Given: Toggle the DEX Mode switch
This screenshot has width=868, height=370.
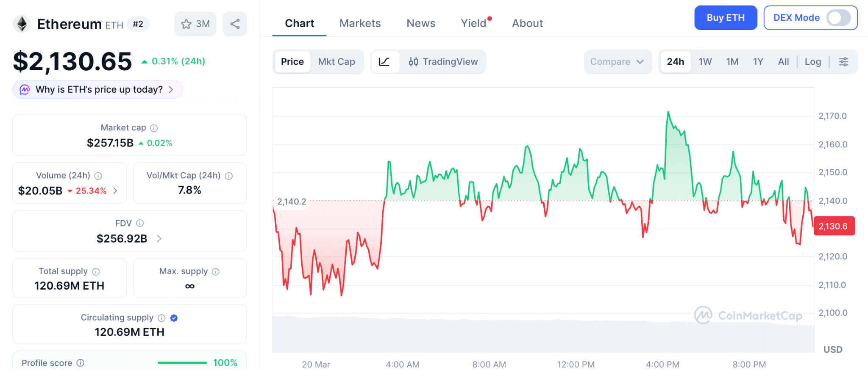Looking at the screenshot, I should (838, 18).
